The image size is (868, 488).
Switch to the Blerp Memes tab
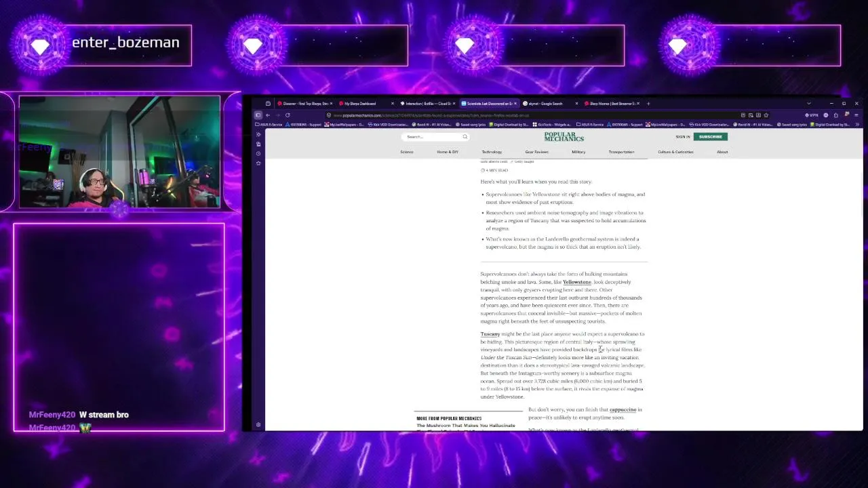click(x=610, y=104)
